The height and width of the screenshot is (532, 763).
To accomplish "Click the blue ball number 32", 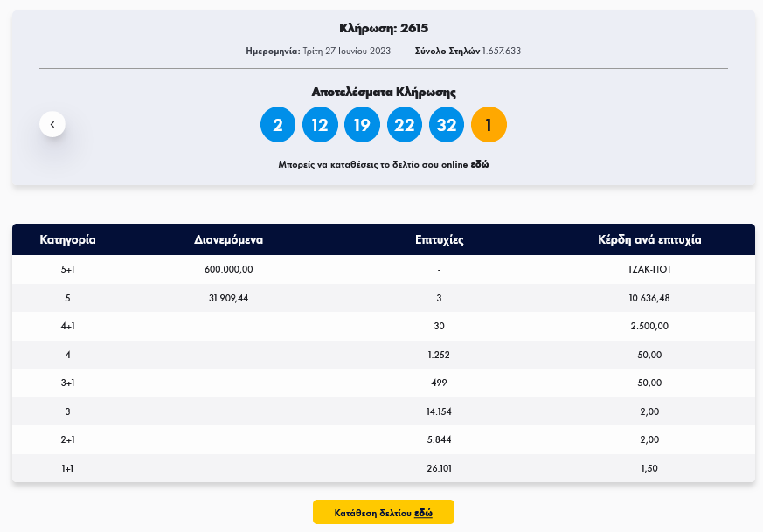I will pyautogui.click(x=447, y=124).
